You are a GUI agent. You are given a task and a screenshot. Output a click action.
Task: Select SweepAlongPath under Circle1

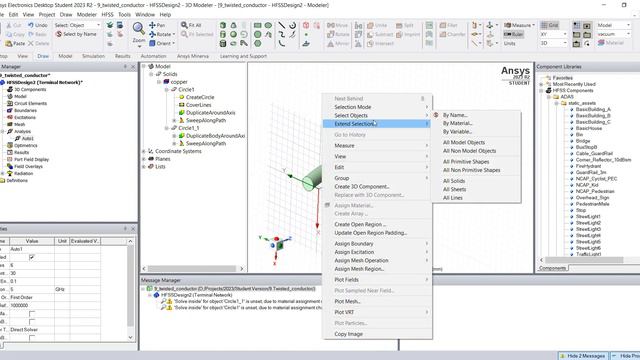coord(206,120)
